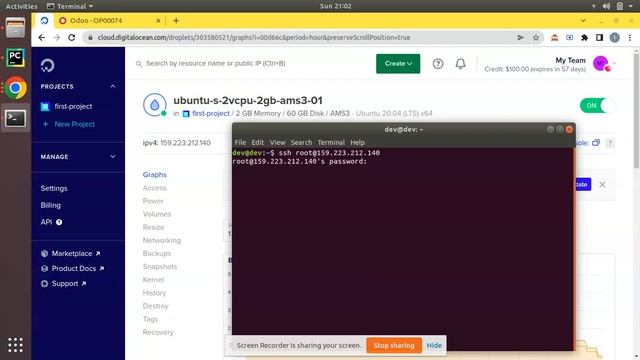640x360 pixels.
Task: Open Terminal menu in terminal window
Action: [331, 142]
